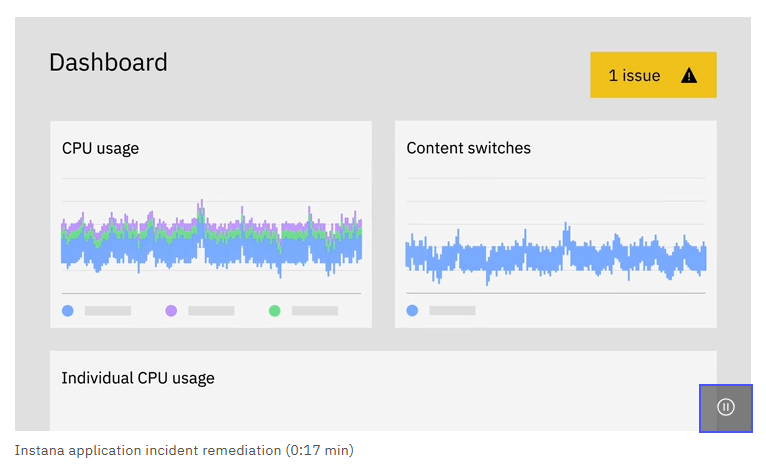Viewport: 766px width, 470px height.
Task: Click the "(0:17 min)" duration in the caption
Action: (319, 451)
